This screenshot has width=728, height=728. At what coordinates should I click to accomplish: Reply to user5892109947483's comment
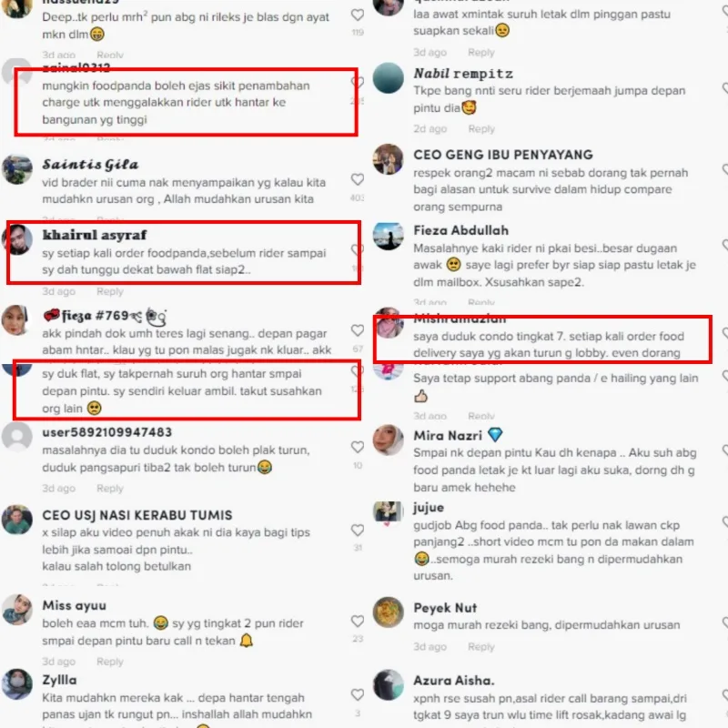click(x=110, y=489)
